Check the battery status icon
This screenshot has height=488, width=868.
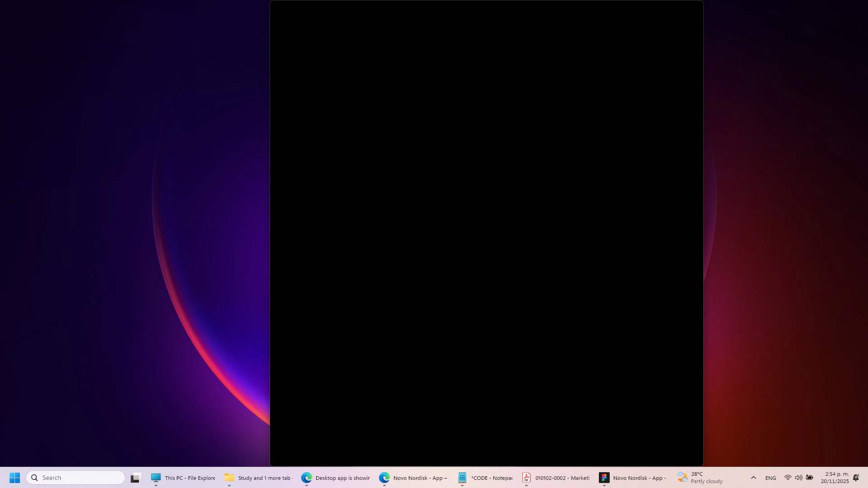810,478
